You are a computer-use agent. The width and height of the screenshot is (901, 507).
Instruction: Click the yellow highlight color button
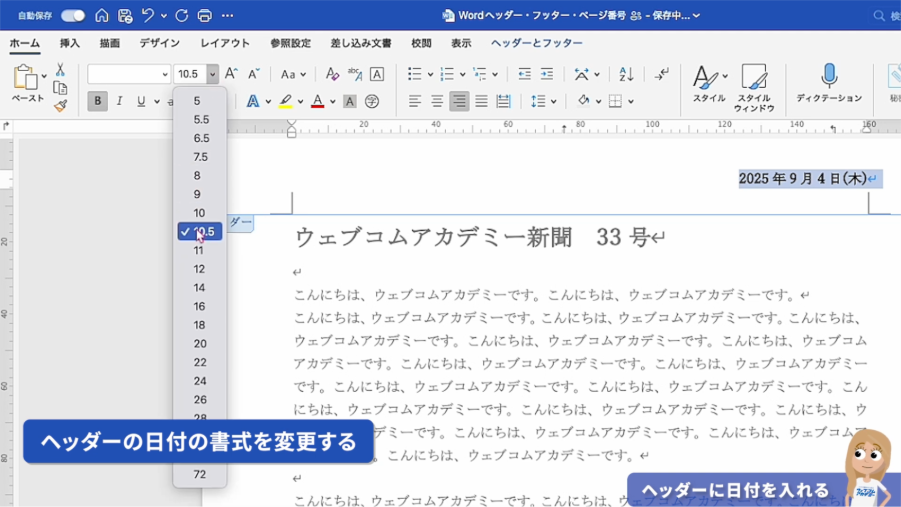point(286,101)
